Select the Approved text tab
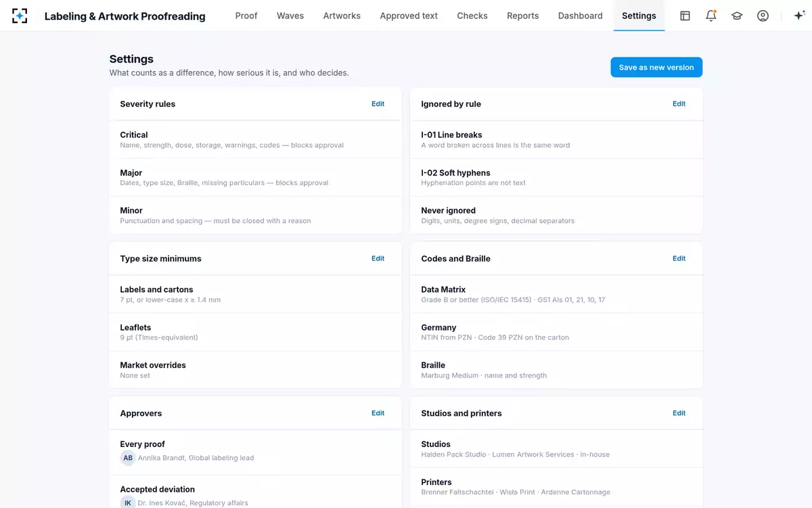 [409, 16]
